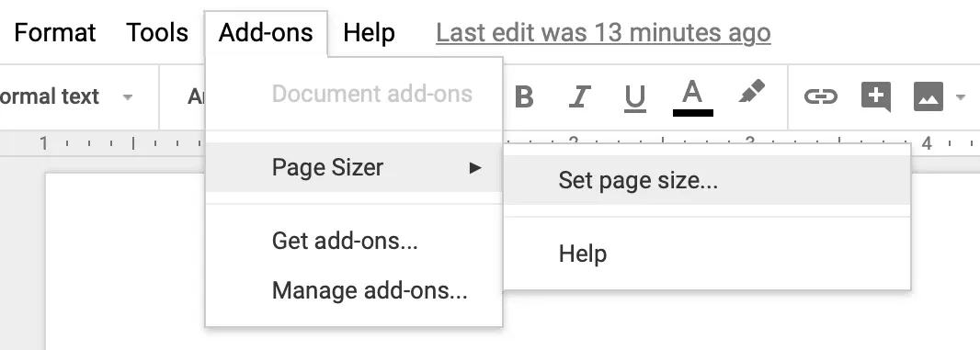Click the add comment icon
The image size is (980, 350).
click(x=875, y=96)
